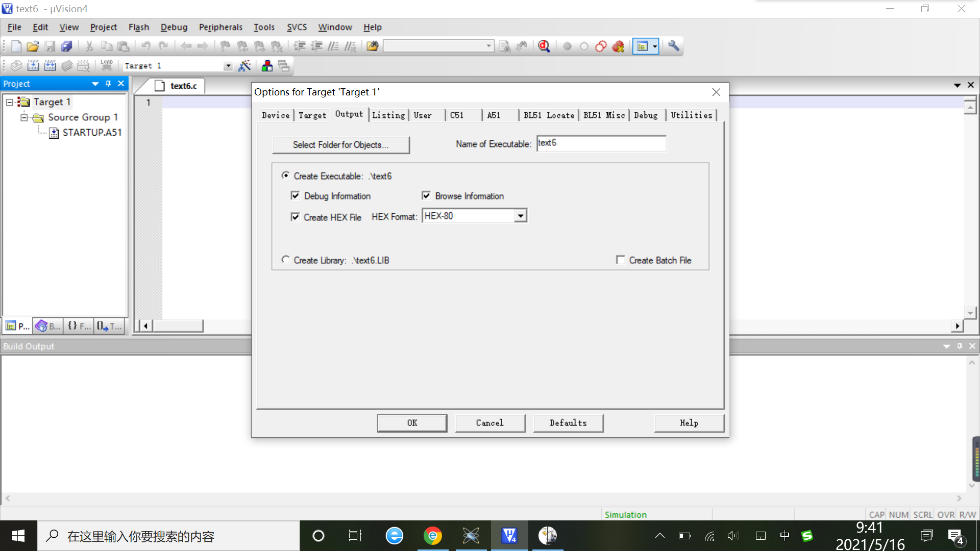
Task: Start debug session via magnifier icon
Action: pyautogui.click(x=544, y=46)
